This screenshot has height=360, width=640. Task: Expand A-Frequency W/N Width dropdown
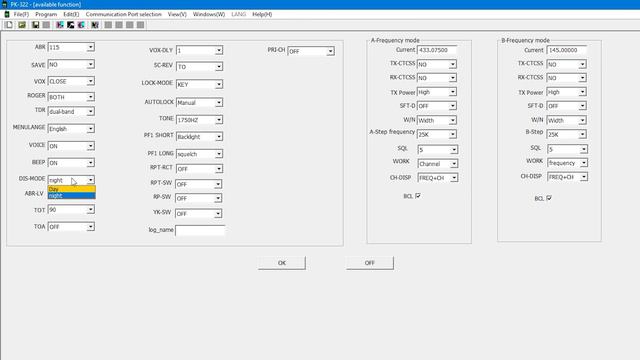click(452, 120)
